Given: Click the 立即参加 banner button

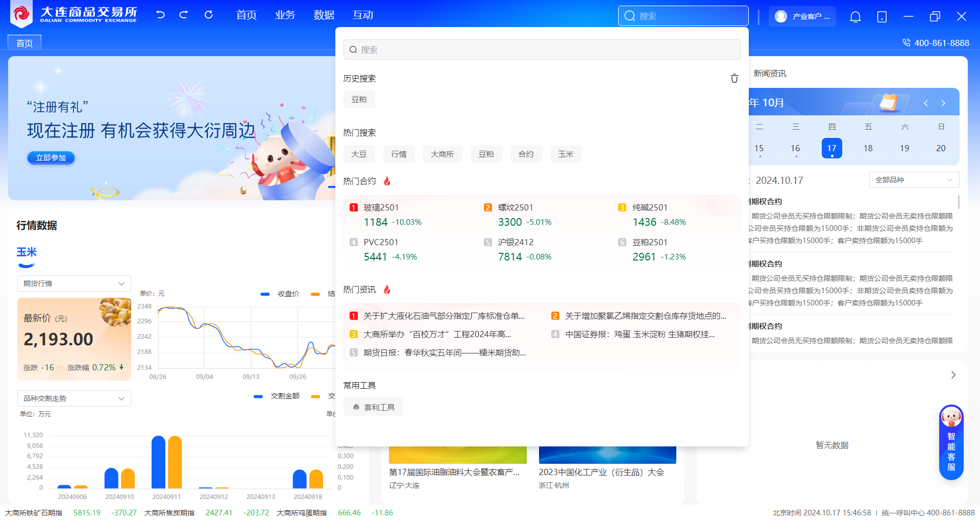Looking at the screenshot, I should [51, 158].
